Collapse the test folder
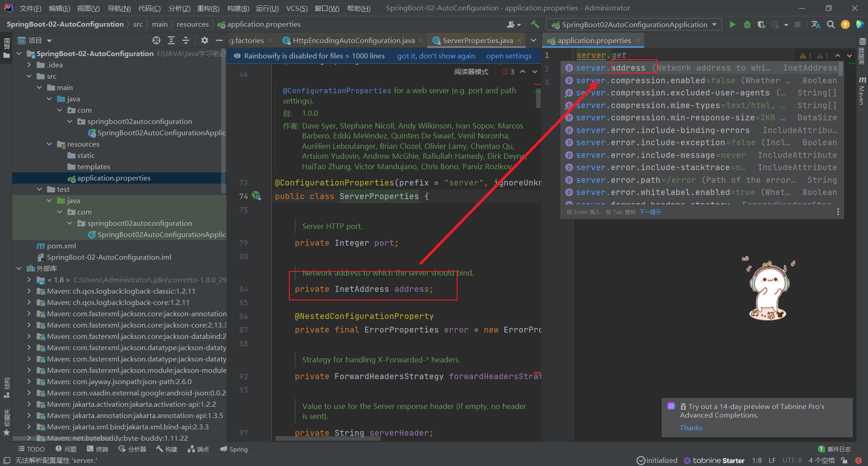The width and height of the screenshot is (868, 466). click(39, 189)
